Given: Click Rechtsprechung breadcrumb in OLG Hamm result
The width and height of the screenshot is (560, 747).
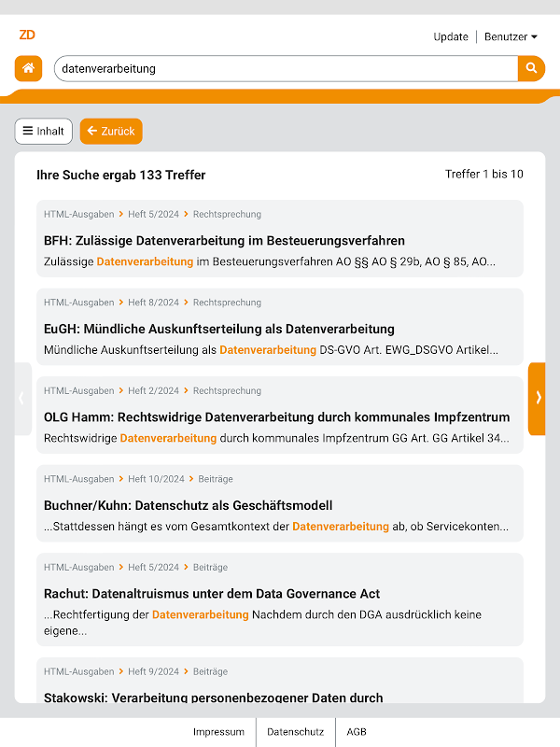Looking at the screenshot, I should pyautogui.click(x=227, y=390).
